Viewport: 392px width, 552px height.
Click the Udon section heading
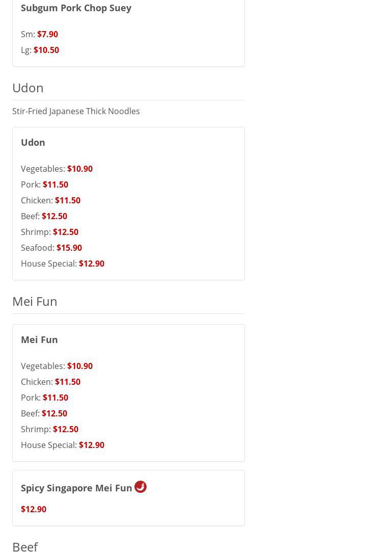coord(28,88)
